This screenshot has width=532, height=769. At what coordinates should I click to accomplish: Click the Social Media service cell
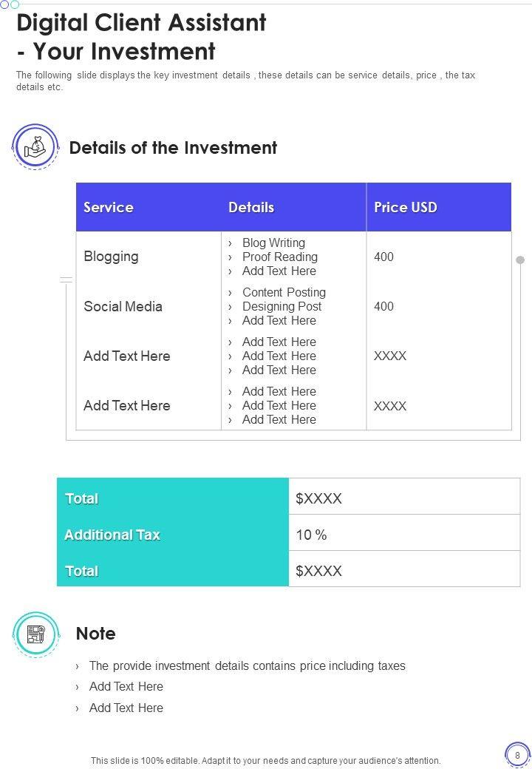point(123,306)
